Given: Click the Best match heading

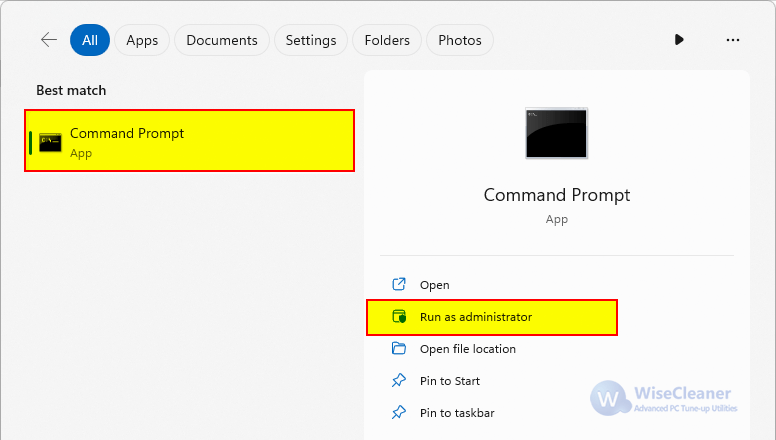Looking at the screenshot, I should click(x=71, y=90).
